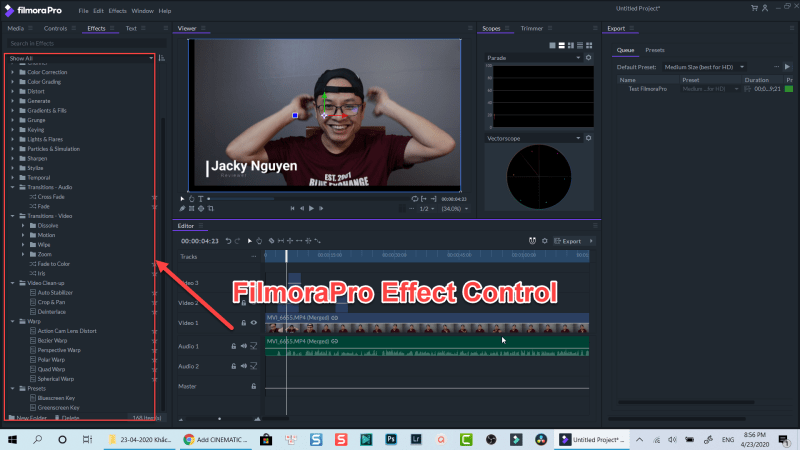Click the Undo arrow in Editor
Image resolution: width=800 pixels, height=450 pixels.
pyautogui.click(x=227, y=241)
